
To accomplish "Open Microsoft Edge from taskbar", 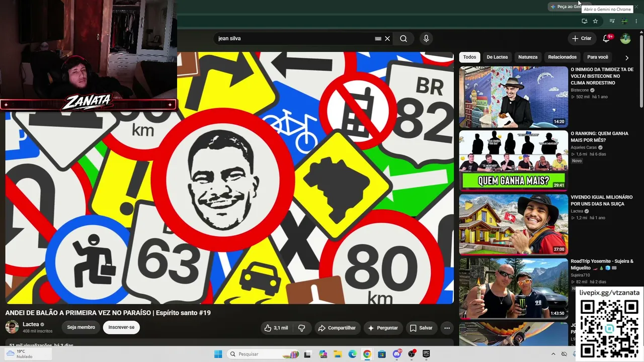I will (352, 354).
